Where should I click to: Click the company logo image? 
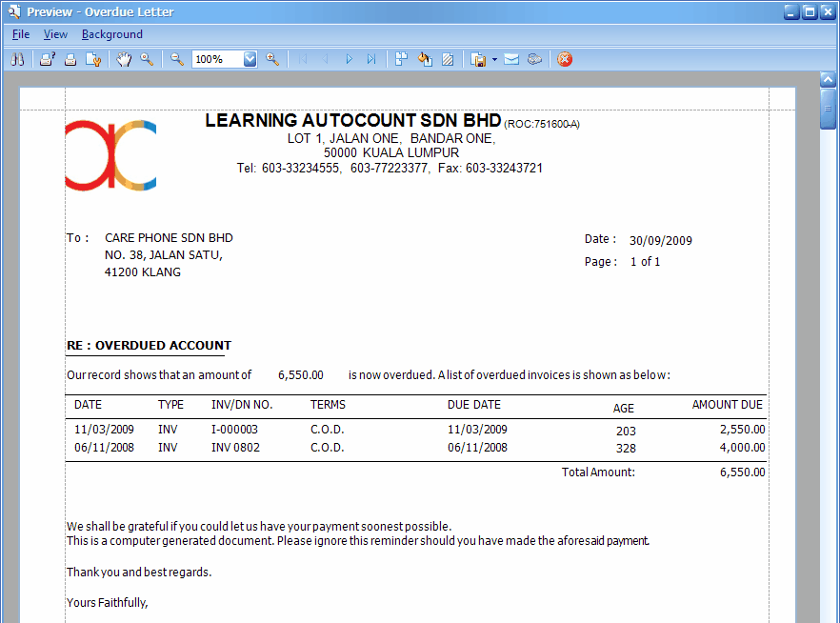coord(110,155)
